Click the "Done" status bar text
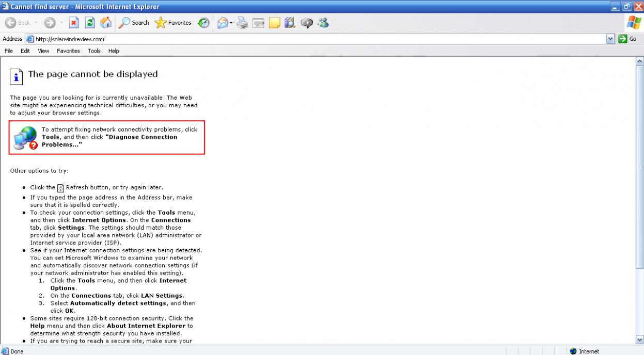This screenshot has height=355, width=644. pos(17,351)
